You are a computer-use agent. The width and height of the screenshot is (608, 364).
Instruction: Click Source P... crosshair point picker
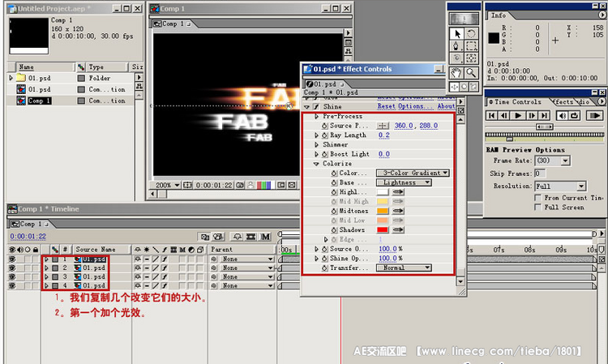click(383, 126)
